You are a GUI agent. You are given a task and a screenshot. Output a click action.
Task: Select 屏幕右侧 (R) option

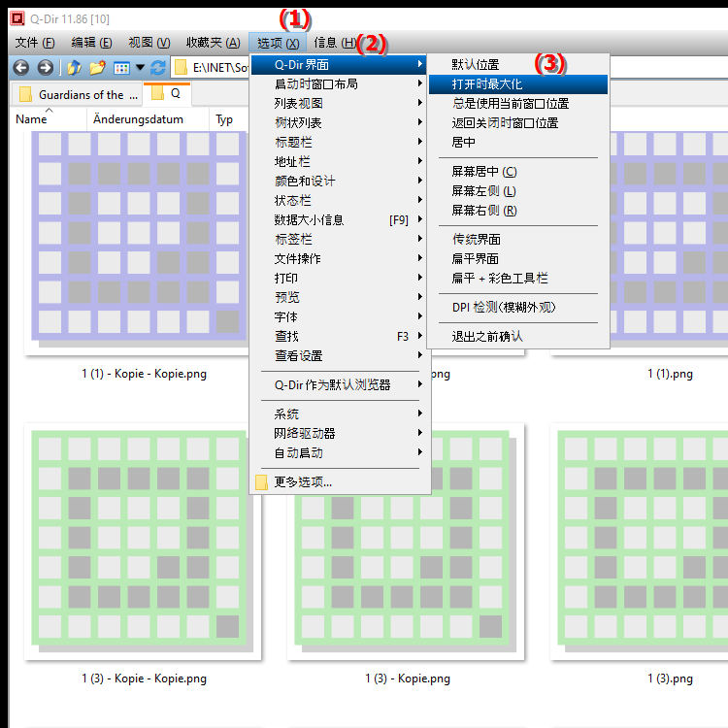point(518,211)
